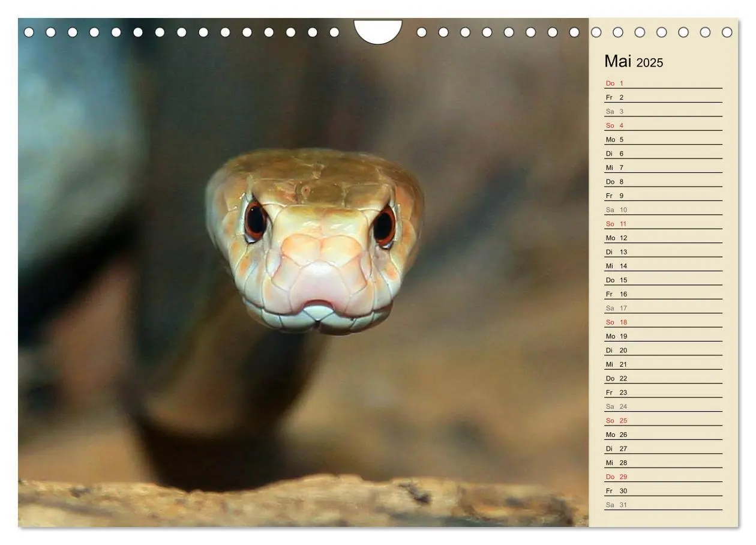
Task: Click the Mo 12 date row
Action: tap(663, 238)
